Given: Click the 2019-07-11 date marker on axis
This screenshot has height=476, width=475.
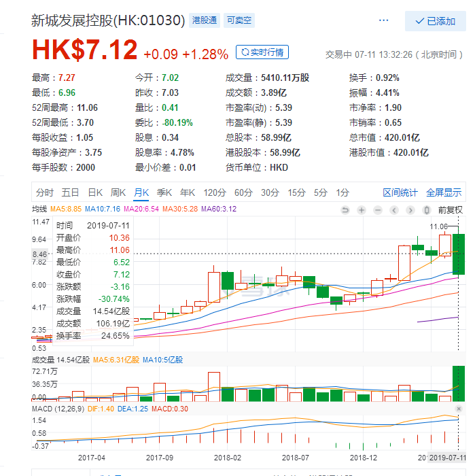Looking at the screenshot, I should (x=448, y=458).
